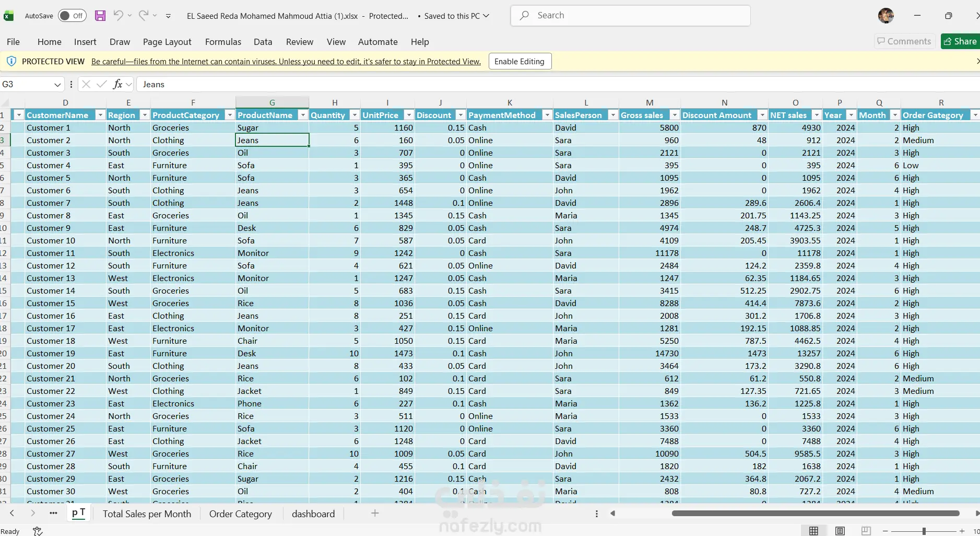Select Normal view icon in status bar
This screenshot has width=980, height=536.
point(813,531)
